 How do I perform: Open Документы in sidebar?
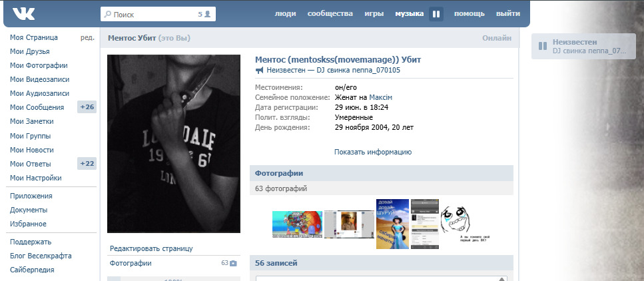click(29, 210)
